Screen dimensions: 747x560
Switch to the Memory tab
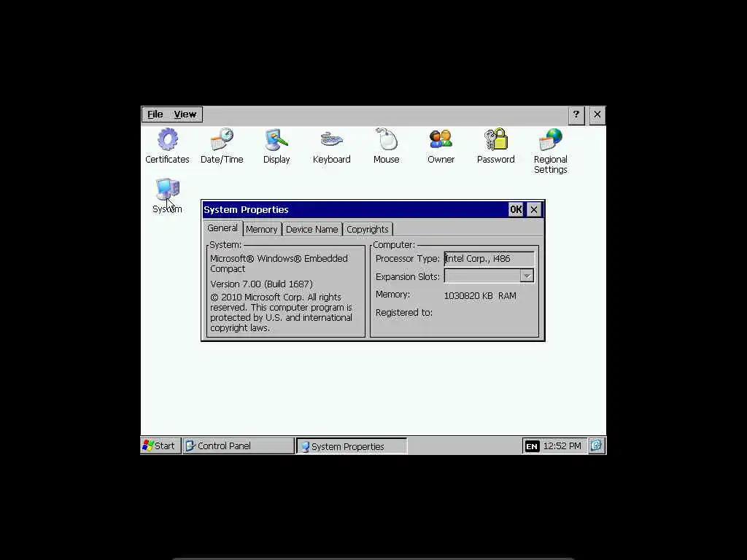pyautogui.click(x=262, y=229)
